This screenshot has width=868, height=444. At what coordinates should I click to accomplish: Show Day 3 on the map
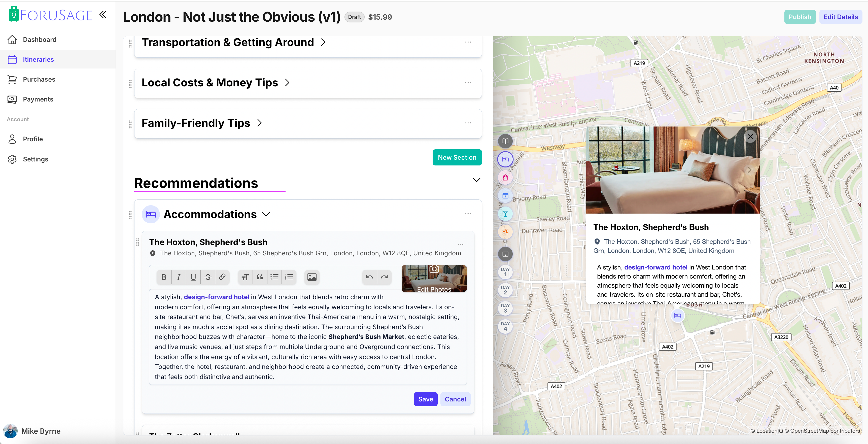click(x=505, y=309)
